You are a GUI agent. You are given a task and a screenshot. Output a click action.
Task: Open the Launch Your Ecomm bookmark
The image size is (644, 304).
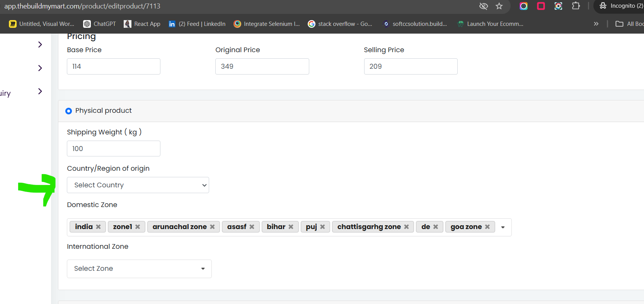pyautogui.click(x=490, y=24)
